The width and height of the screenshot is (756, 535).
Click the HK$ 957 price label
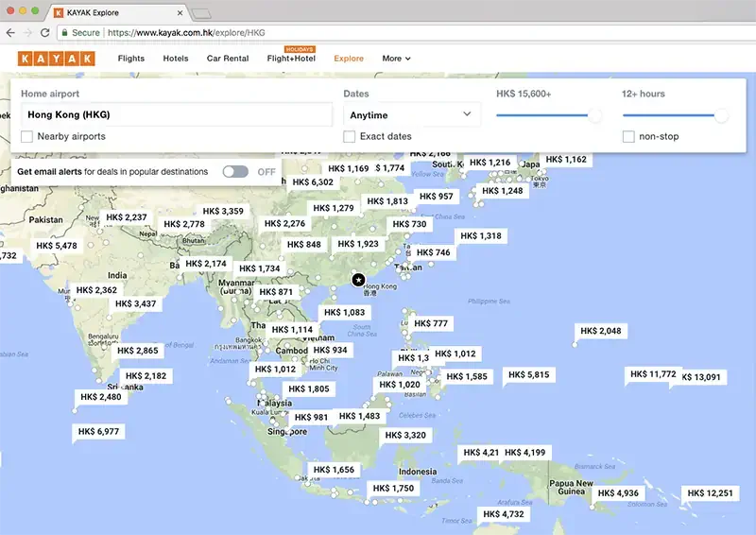pos(436,197)
